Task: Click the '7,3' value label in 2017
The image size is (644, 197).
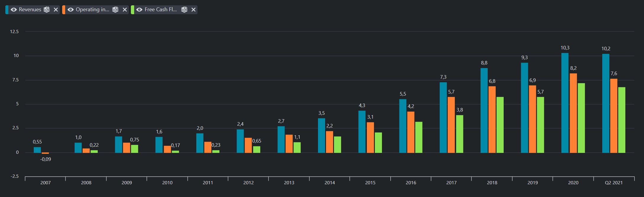Action: click(443, 77)
